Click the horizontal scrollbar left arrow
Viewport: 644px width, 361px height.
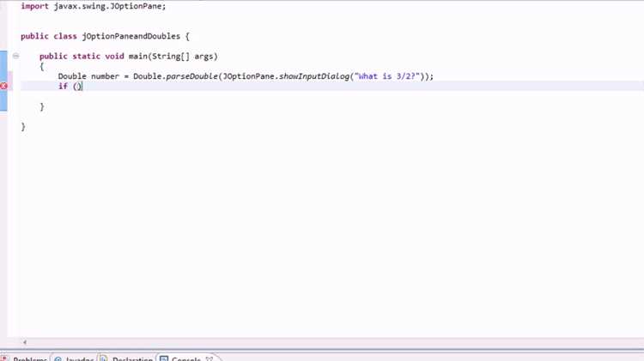coord(25,342)
